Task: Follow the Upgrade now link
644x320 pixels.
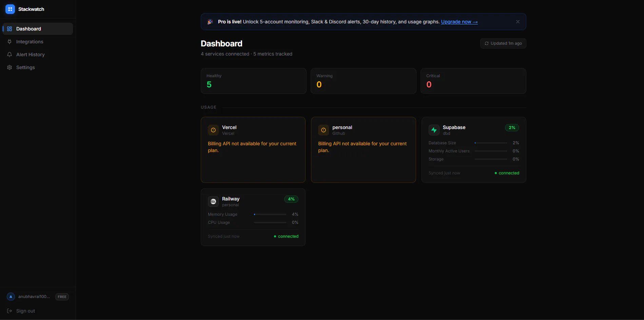Action: (x=460, y=22)
